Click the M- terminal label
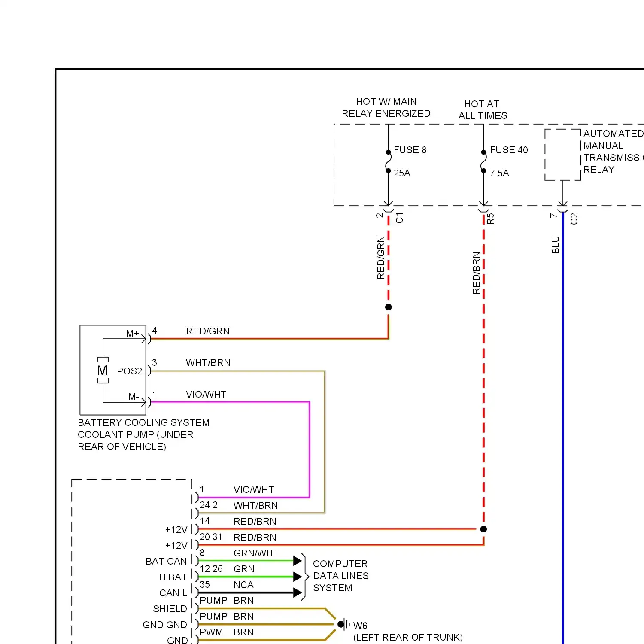The height and width of the screenshot is (644, 644). pyautogui.click(x=134, y=396)
